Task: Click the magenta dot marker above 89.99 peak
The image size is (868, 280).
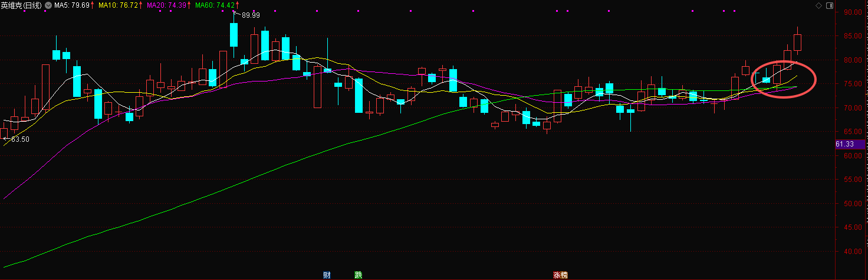Action: [x=234, y=11]
